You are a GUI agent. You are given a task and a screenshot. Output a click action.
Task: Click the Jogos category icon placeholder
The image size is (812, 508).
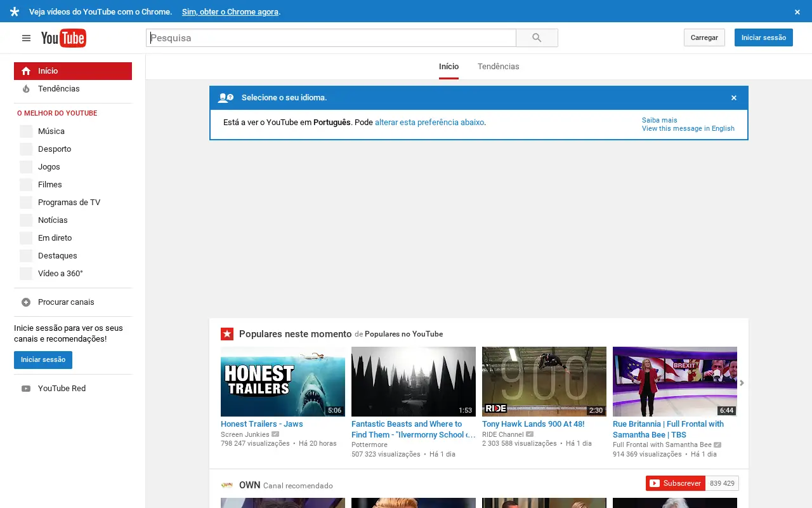tap(26, 167)
